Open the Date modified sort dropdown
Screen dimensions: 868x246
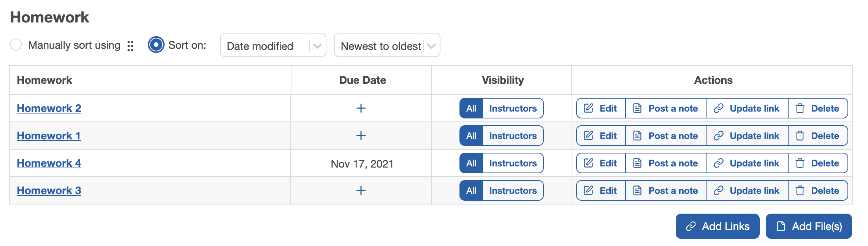(266, 46)
